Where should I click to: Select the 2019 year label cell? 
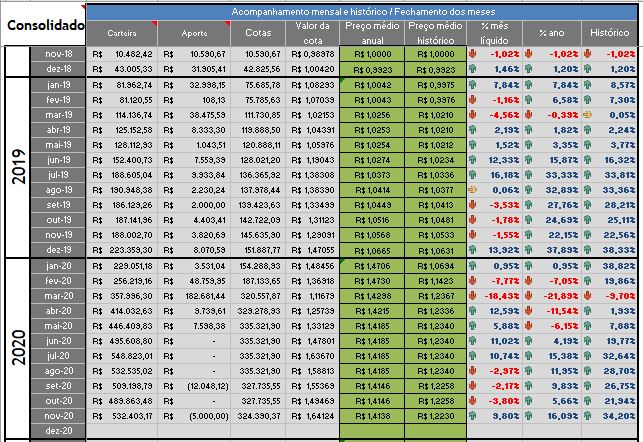(x=18, y=167)
